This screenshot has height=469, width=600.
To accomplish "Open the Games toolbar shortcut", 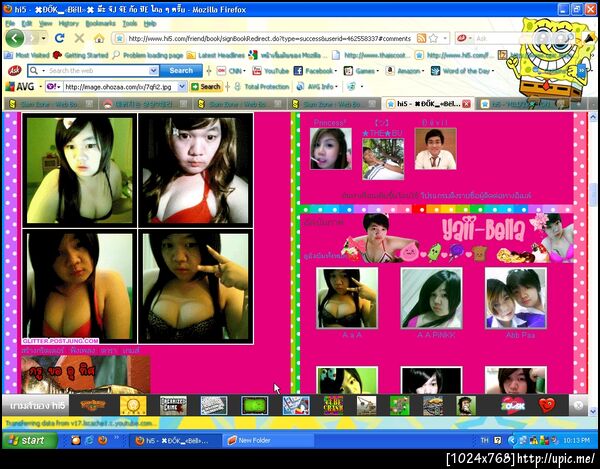I will 359,71.
